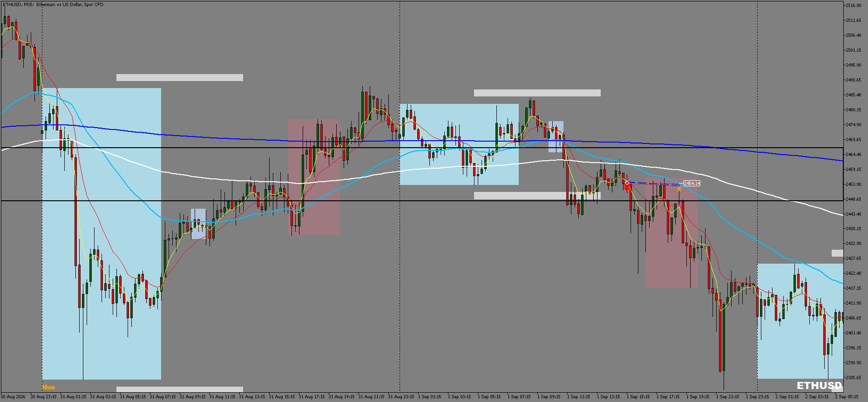Click the 2438.15 price axis label
868x402 pixels.
pos(854,229)
